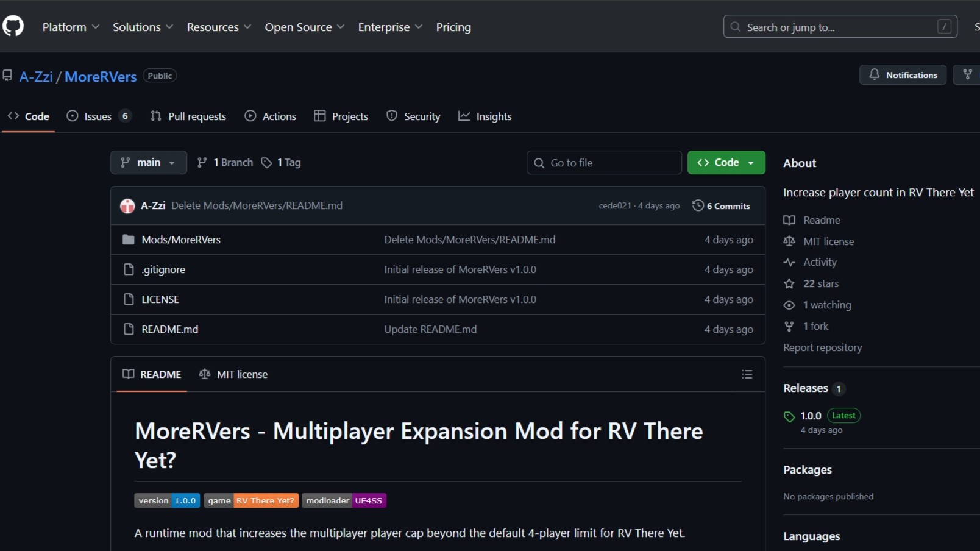This screenshot has width=980, height=551.
Task: Open the README outline list icon
Action: 747,374
